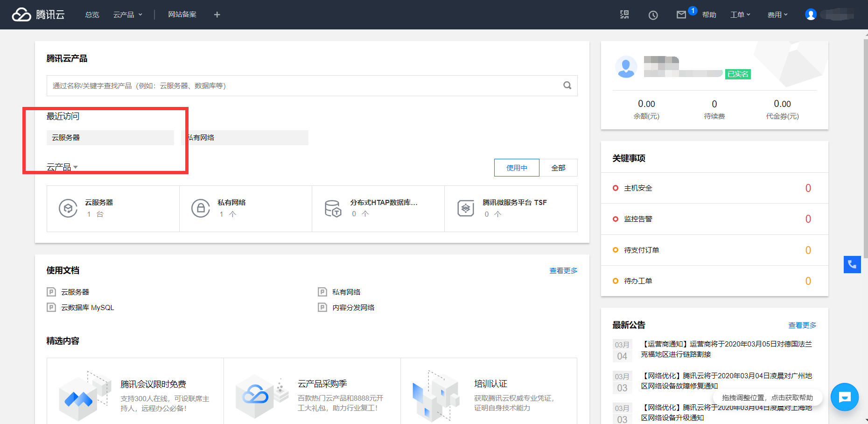This screenshot has width=868, height=424.
Task: Click the 腾讯微服务平台 TSF icon
Action: (x=466, y=208)
